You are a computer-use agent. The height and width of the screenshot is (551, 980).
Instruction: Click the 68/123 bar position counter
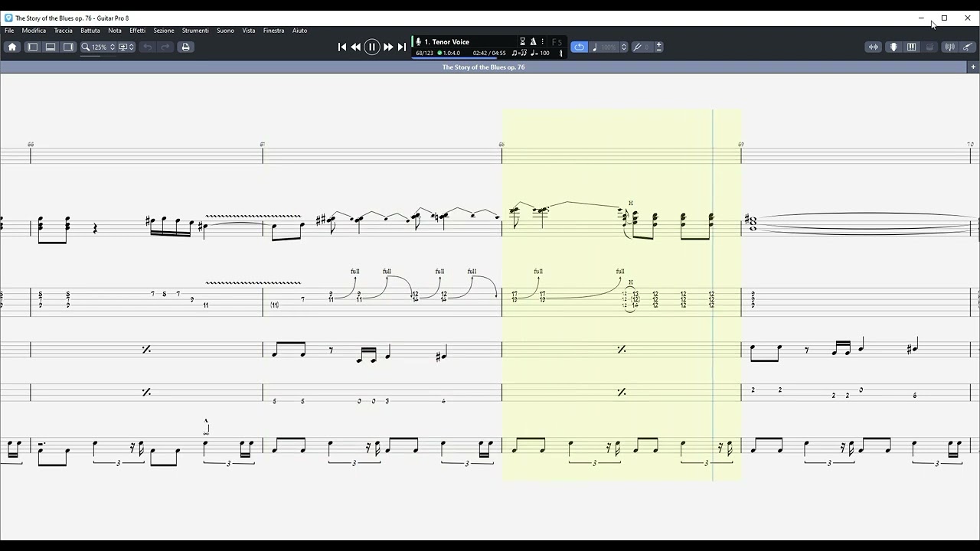pyautogui.click(x=424, y=54)
